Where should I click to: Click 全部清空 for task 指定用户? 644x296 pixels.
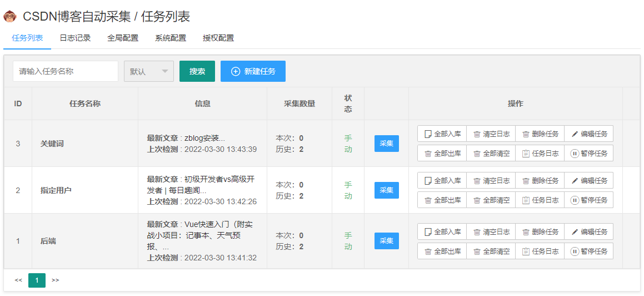point(491,200)
